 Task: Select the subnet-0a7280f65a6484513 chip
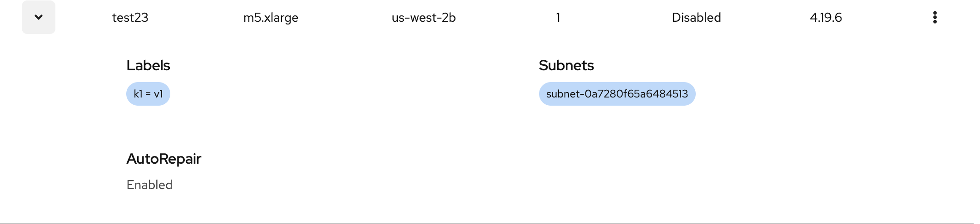pyautogui.click(x=617, y=94)
